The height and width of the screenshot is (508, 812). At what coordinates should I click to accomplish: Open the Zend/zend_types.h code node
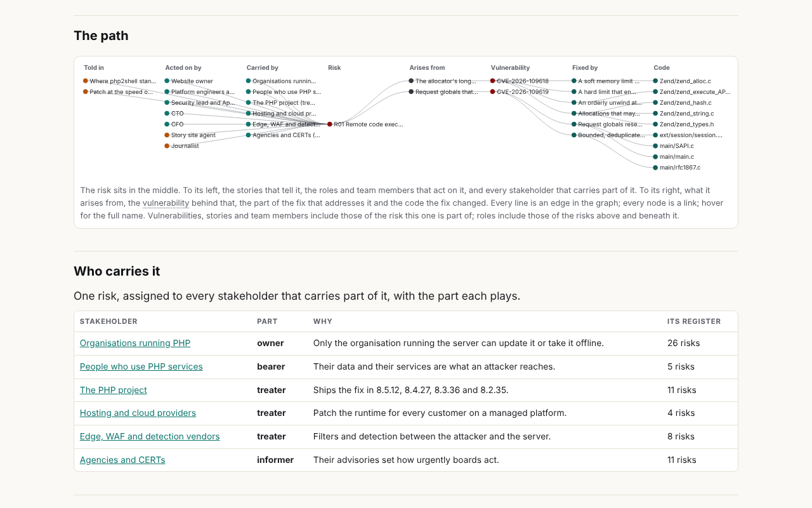[683, 124]
